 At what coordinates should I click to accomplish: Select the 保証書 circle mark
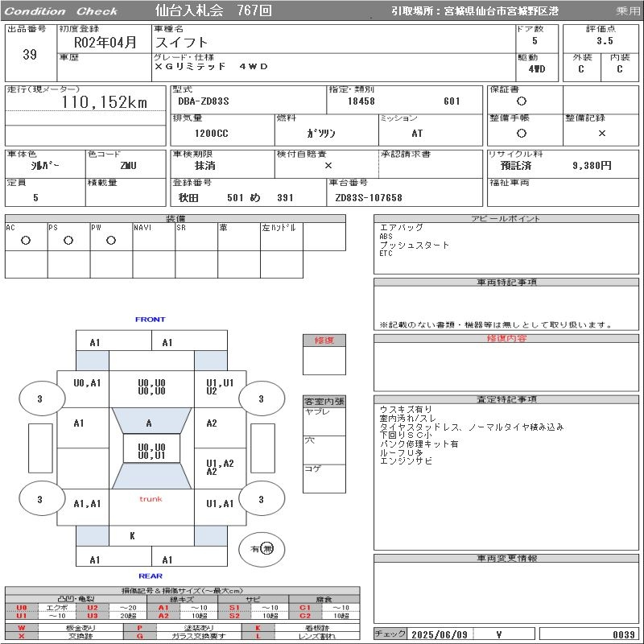coord(522,101)
